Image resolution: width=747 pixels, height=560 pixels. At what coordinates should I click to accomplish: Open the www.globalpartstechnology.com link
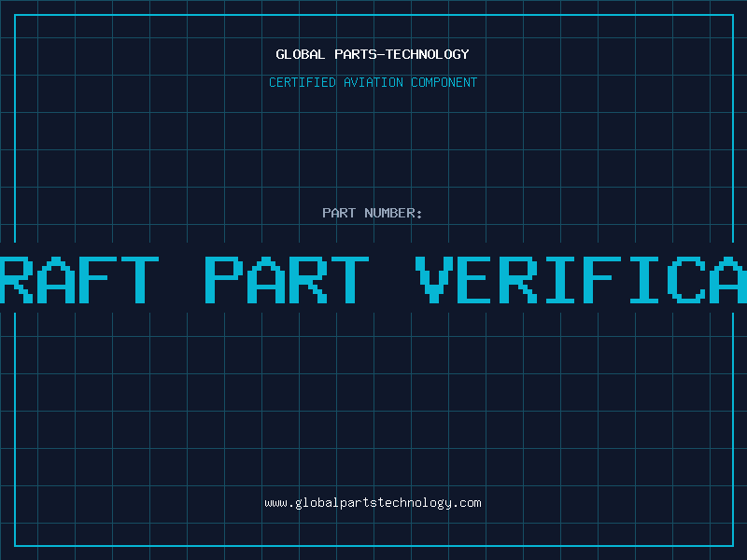373,503
